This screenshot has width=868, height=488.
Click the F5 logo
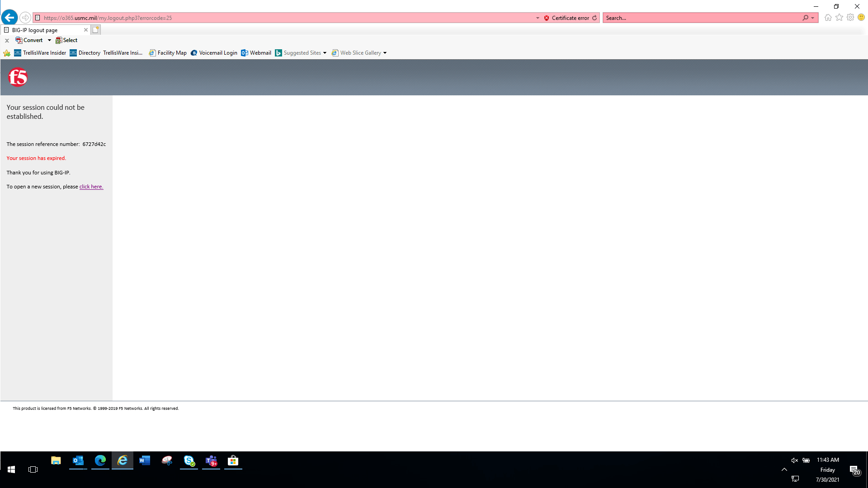pos(18,77)
